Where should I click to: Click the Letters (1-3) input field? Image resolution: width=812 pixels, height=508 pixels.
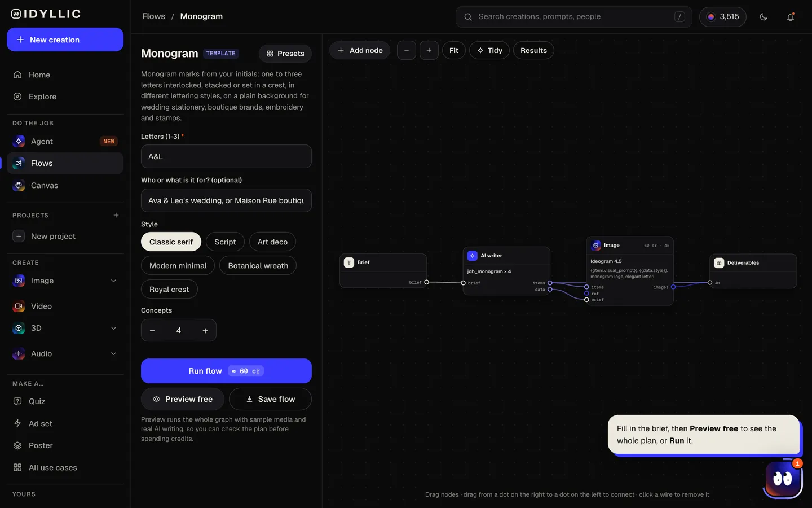[226, 156]
